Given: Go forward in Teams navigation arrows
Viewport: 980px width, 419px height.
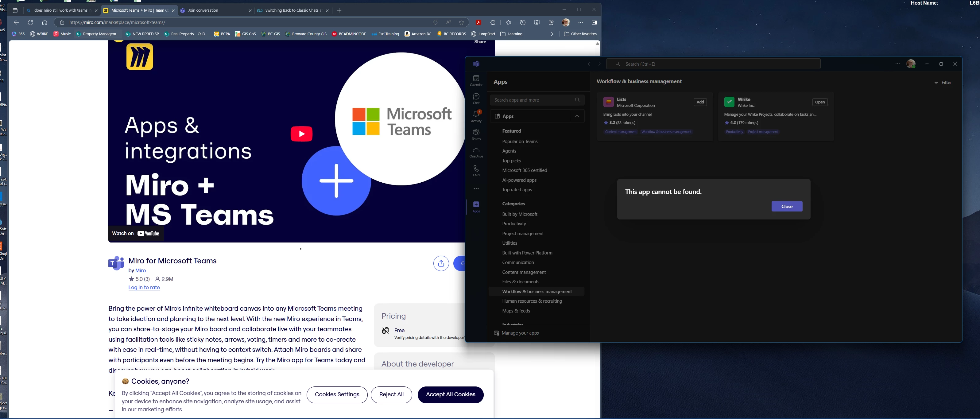Looking at the screenshot, I should click(599, 64).
